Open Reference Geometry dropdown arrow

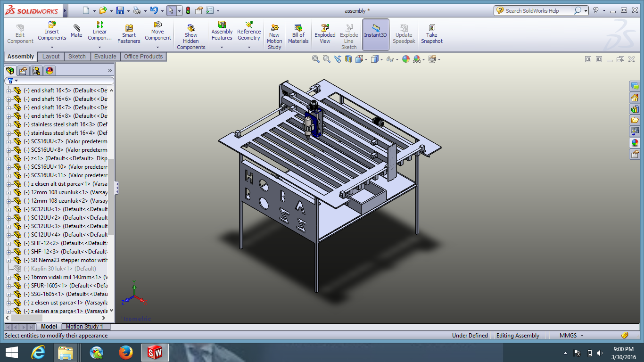tap(249, 47)
